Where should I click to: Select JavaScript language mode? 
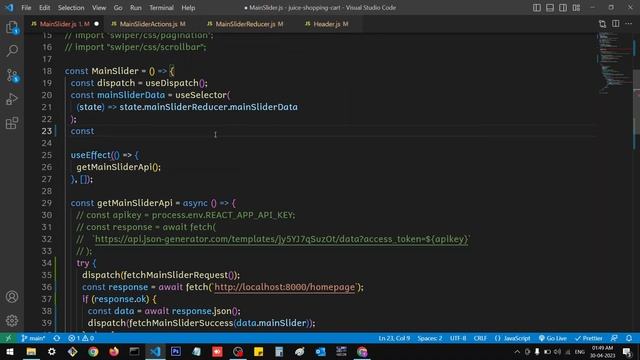pos(512,338)
